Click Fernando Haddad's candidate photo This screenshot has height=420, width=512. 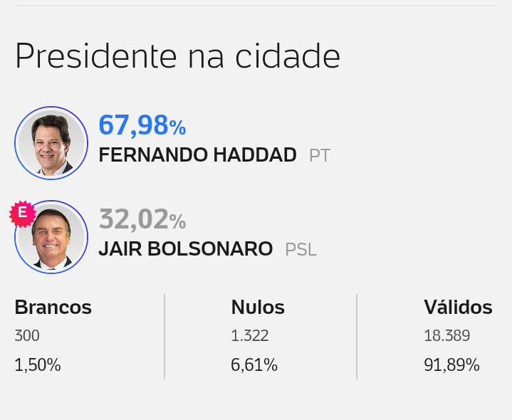tap(51, 143)
